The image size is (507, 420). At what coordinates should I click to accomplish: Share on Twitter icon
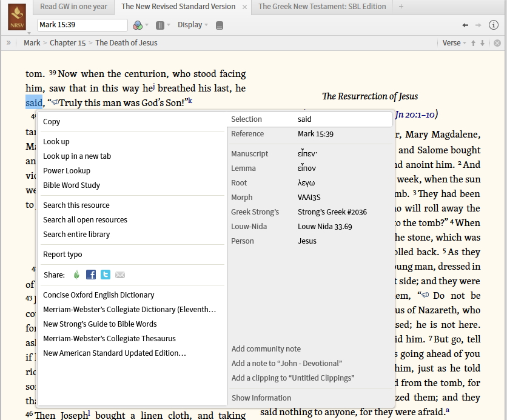[106, 275]
